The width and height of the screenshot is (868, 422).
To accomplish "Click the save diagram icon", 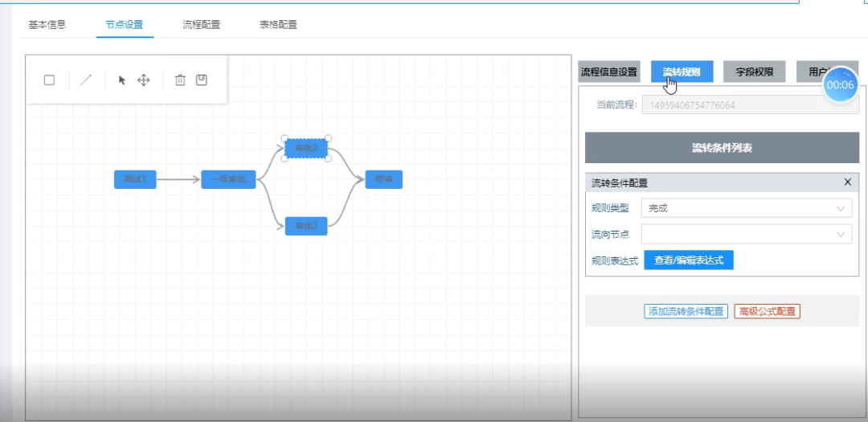I will click(202, 80).
